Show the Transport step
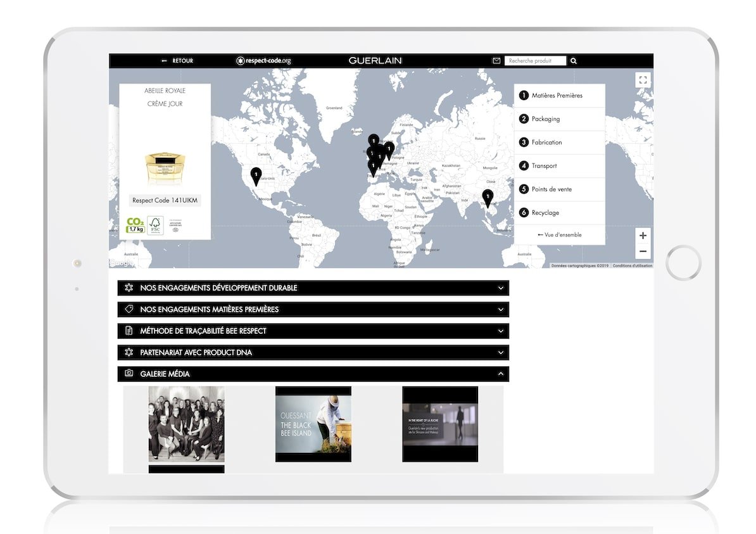Viewport: 756px width, 534px height. coord(559,166)
